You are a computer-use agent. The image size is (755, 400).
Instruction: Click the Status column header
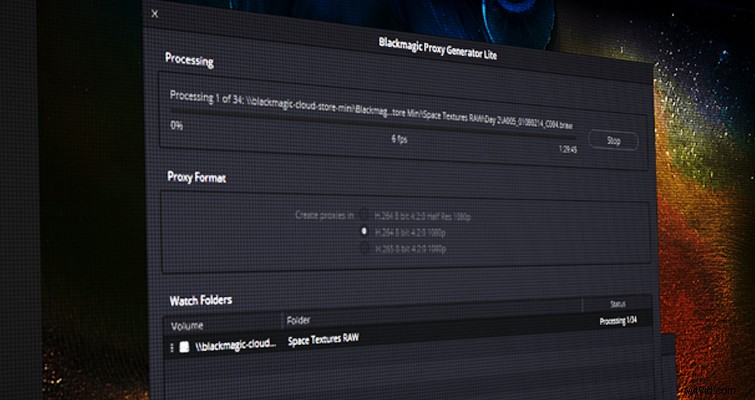click(x=618, y=304)
